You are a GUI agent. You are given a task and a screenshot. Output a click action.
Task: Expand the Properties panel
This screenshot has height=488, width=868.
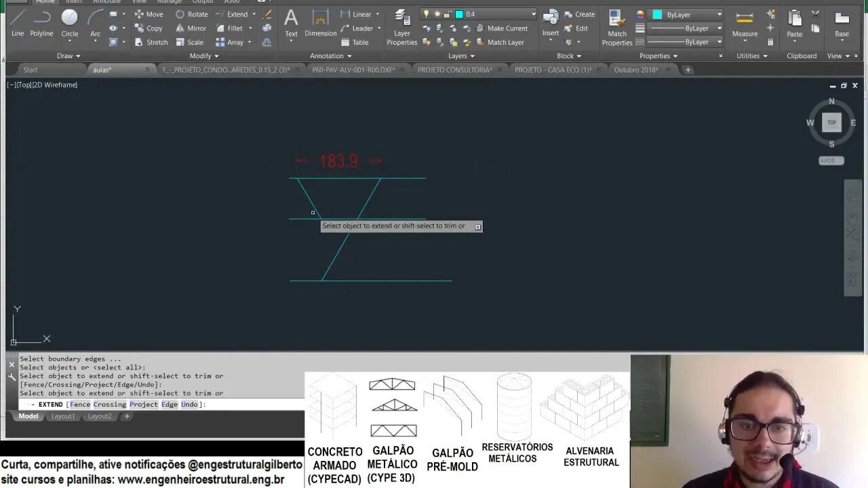pos(658,56)
